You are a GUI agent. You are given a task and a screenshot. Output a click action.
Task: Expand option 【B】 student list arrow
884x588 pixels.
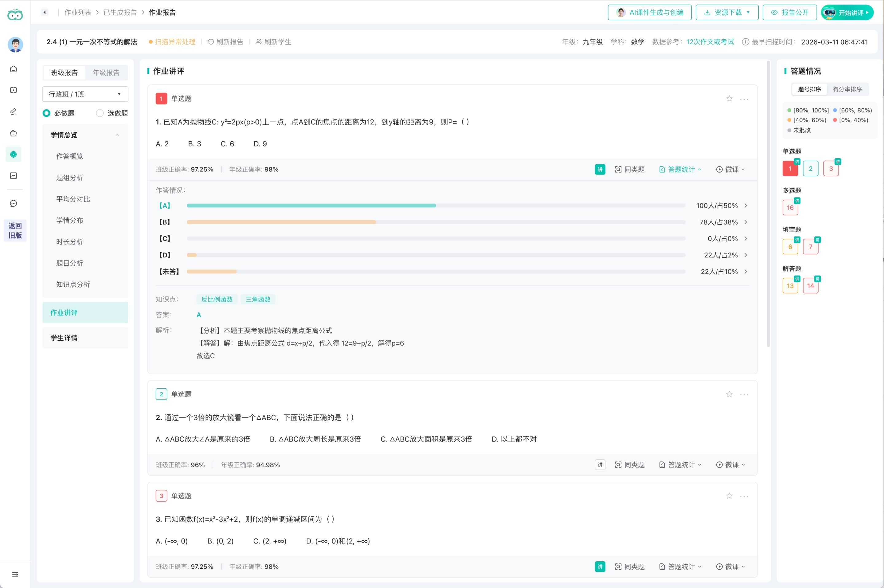point(746,222)
